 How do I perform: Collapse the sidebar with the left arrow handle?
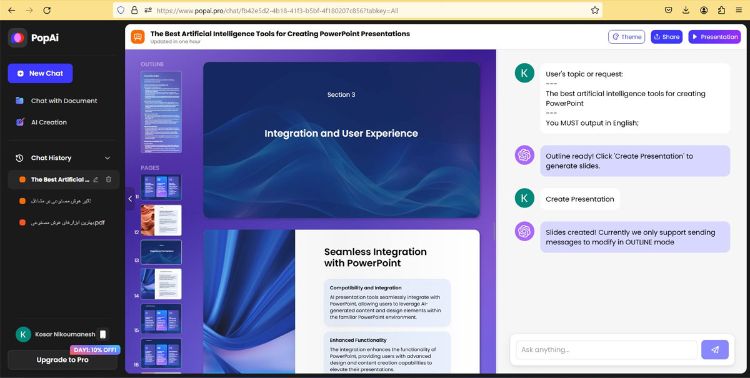pos(130,199)
